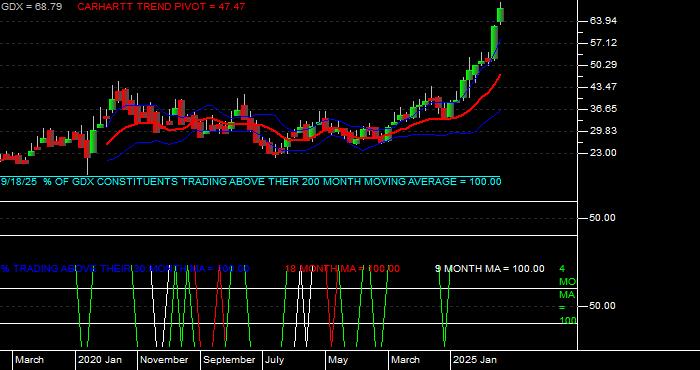Click the March timeline label at far left
Screen dimensions: 700x370
[x=29, y=360]
